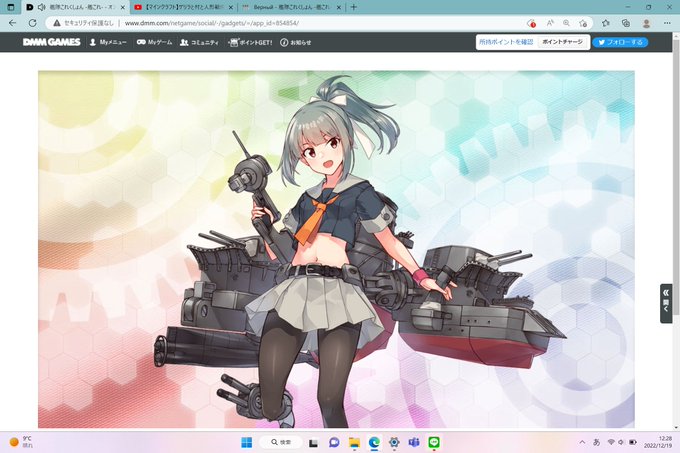
Task: Reload the current page
Action: tap(33, 23)
